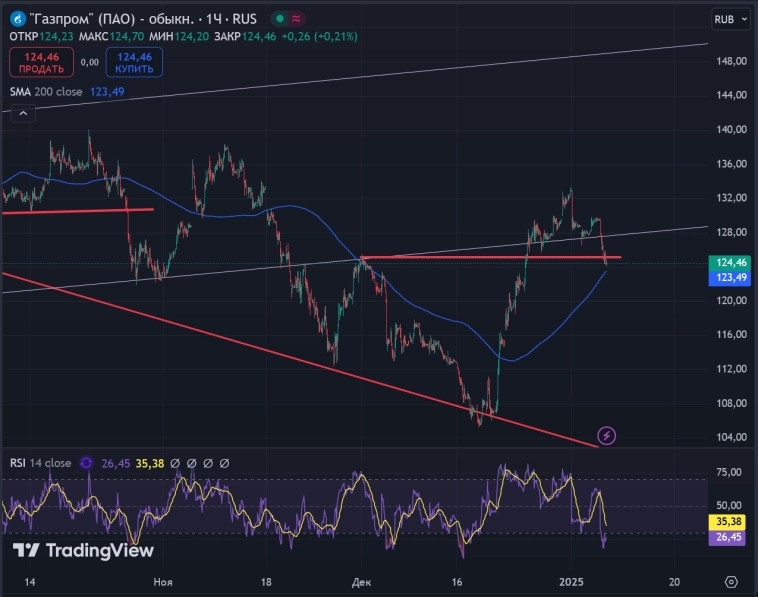Image resolution: width=758 pixels, height=597 pixels.
Task: Open the RUB currency dropdown
Action: pyautogui.click(x=730, y=19)
